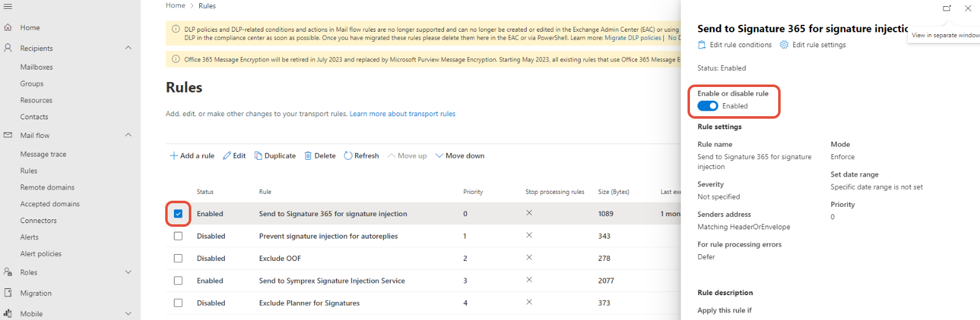The width and height of the screenshot is (980, 320).
Task: Click the plus icon of Add a rule
Action: [174, 156]
